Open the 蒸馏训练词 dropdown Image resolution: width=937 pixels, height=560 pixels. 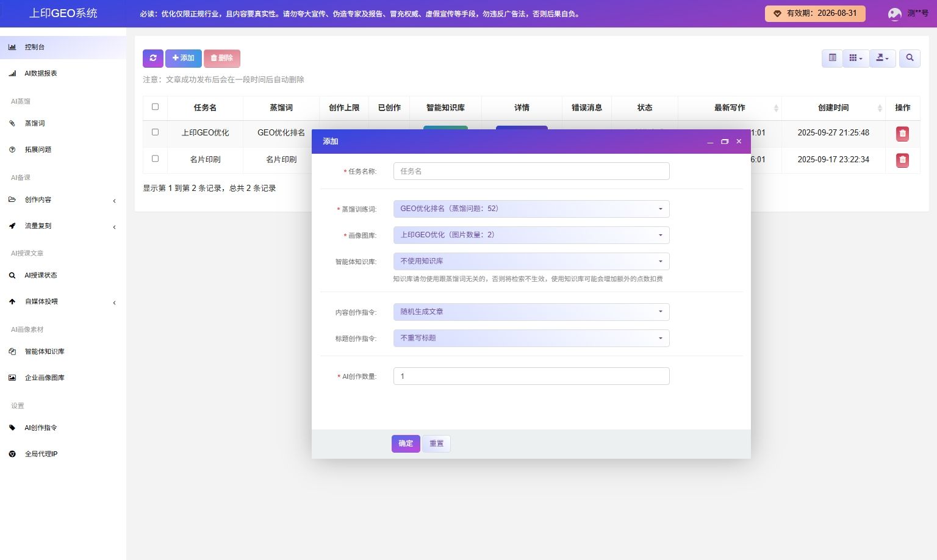tap(531, 209)
